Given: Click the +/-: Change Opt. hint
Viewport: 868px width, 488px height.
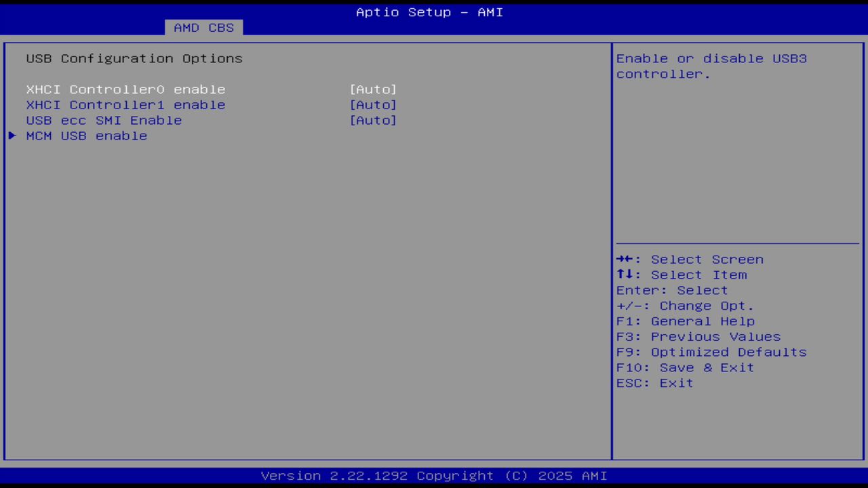Looking at the screenshot, I should point(685,306).
